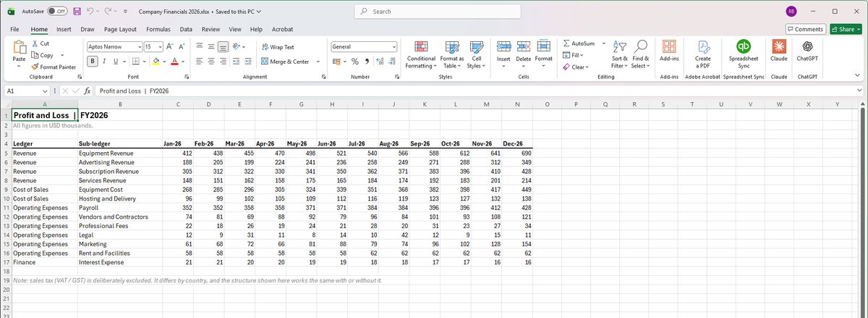868x318 pixels.
Task: Toggle Bottom Align (active)
Action: tap(224, 46)
